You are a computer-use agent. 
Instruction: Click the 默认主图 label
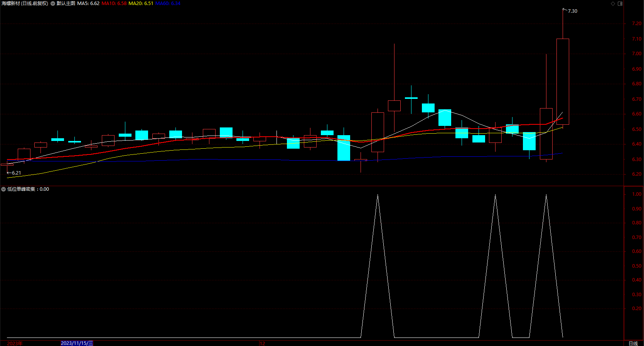pyautogui.click(x=66, y=3)
